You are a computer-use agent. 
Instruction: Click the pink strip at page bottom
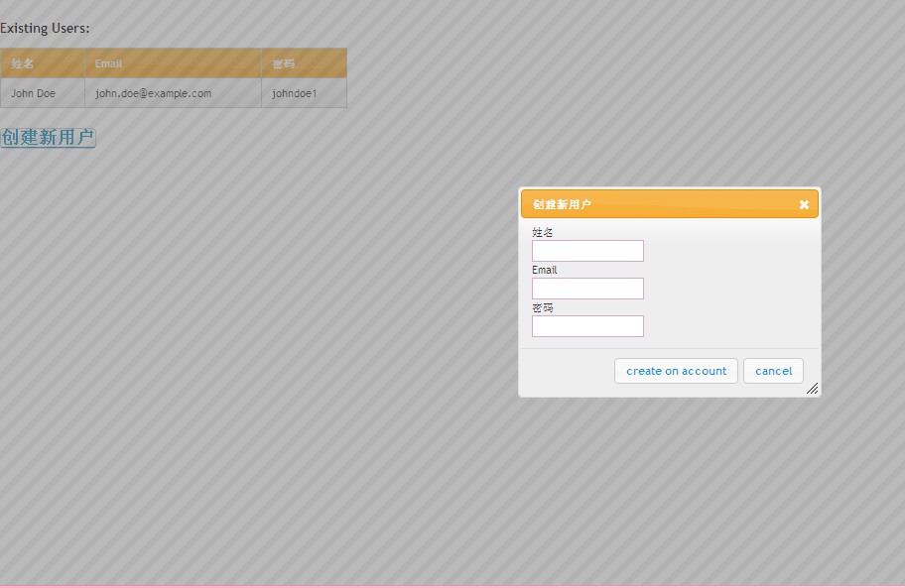[452, 586]
